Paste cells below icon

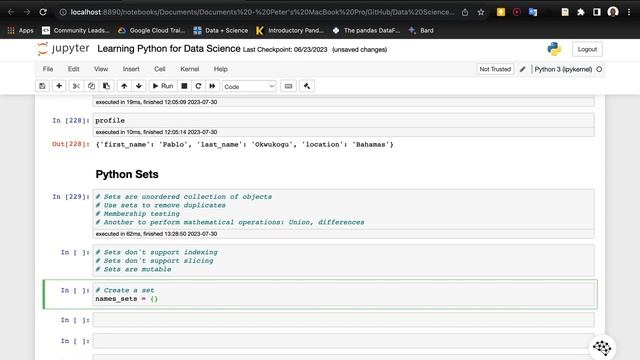click(106, 86)
